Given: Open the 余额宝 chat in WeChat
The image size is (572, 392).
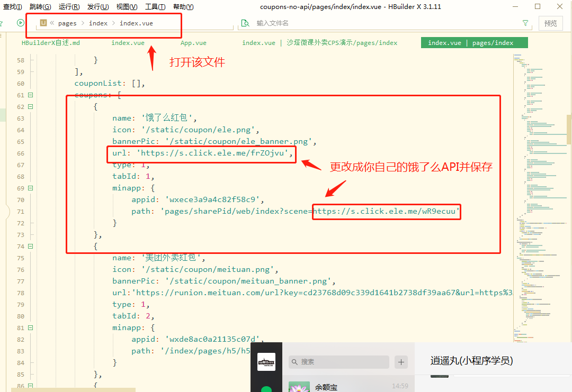Looking at the screenshot, I should 348,386.
